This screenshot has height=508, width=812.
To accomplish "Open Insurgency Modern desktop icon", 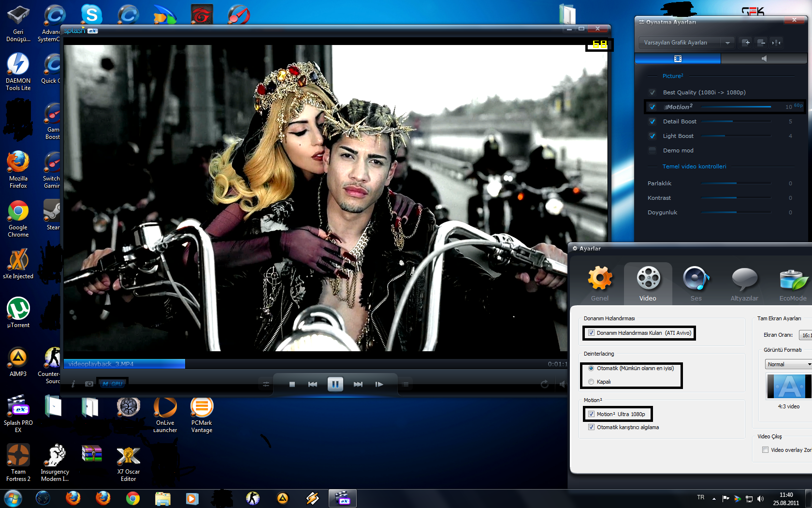I will pos(55,463).
